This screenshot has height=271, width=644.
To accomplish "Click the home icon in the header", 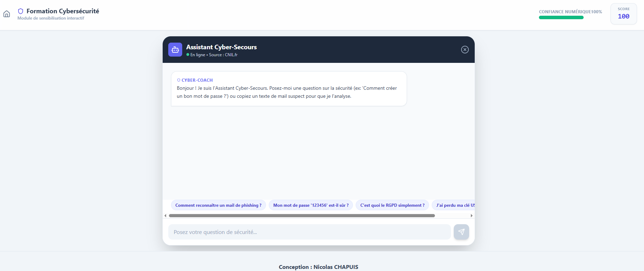I will coord(7,14).
